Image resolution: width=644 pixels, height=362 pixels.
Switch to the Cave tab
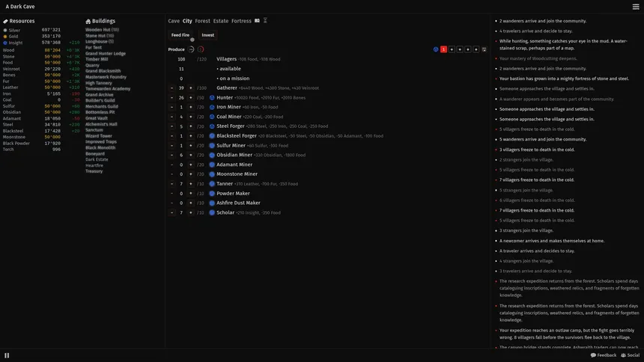point(174,21)
